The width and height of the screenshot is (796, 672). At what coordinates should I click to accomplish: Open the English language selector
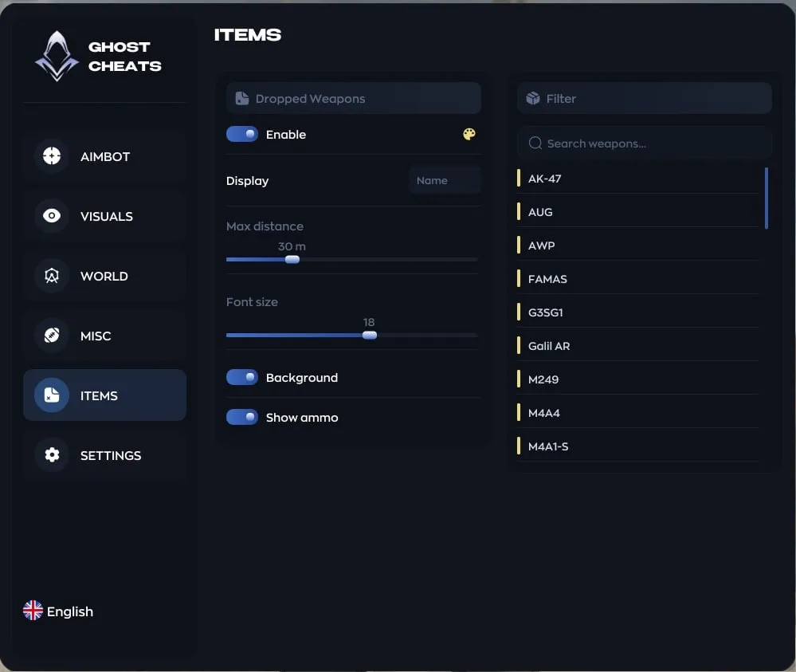58,611
